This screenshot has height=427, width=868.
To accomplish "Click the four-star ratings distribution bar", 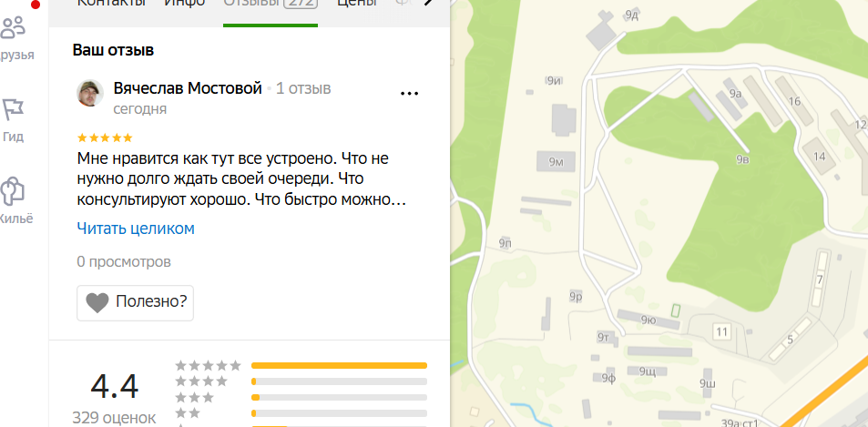I will [340, 381].
